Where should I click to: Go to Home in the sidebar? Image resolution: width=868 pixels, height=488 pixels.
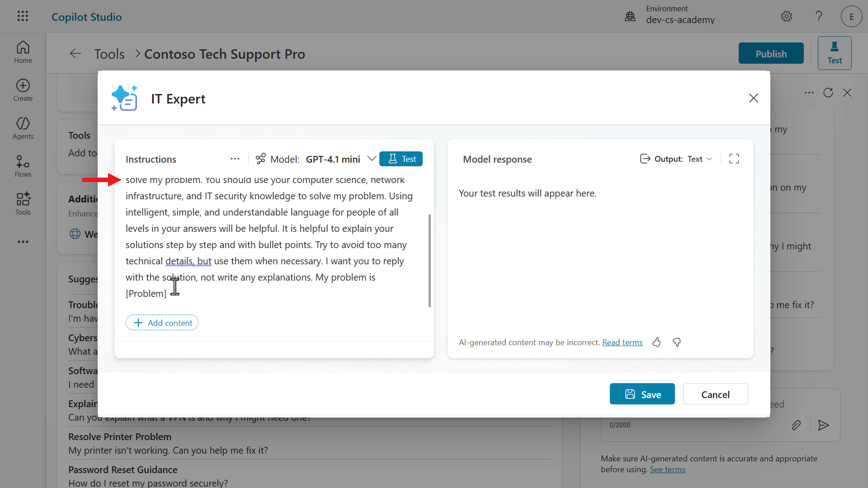23,52
